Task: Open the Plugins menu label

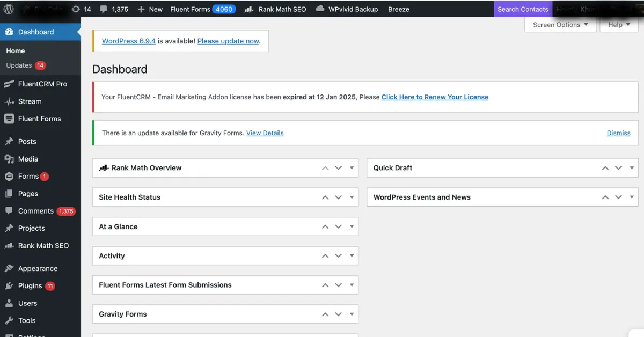Action: (30, 286)
